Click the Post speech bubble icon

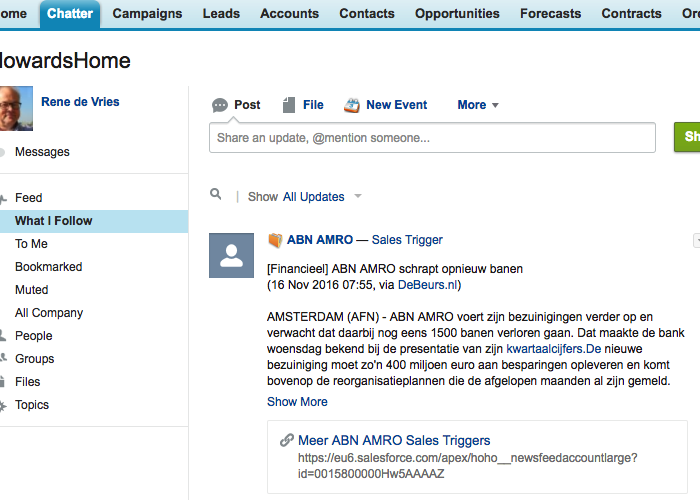[x=220, y=105]
